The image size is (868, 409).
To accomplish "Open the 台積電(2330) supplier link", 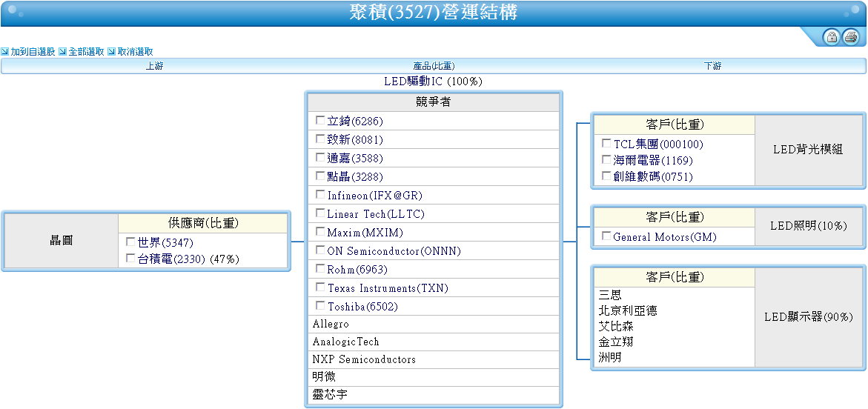I will [x=172, y=259].
